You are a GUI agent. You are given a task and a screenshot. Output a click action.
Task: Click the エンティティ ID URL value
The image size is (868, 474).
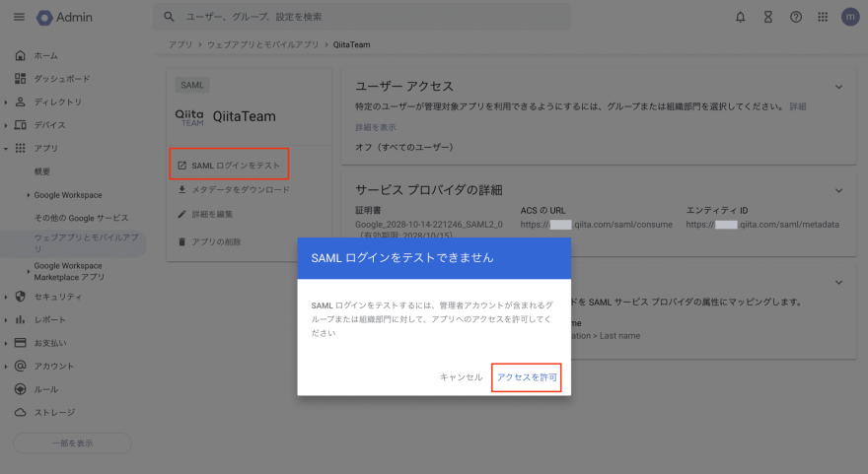tap(762, 225)
